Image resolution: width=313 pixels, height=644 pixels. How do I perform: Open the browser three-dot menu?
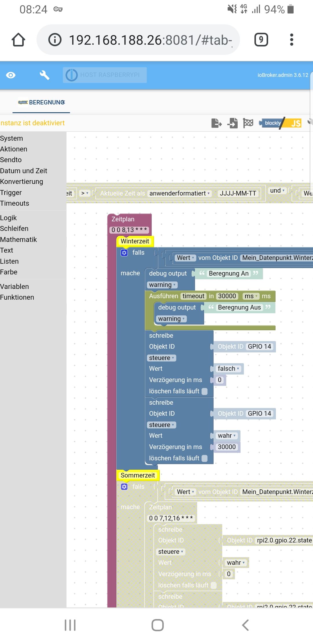point(292,40)
